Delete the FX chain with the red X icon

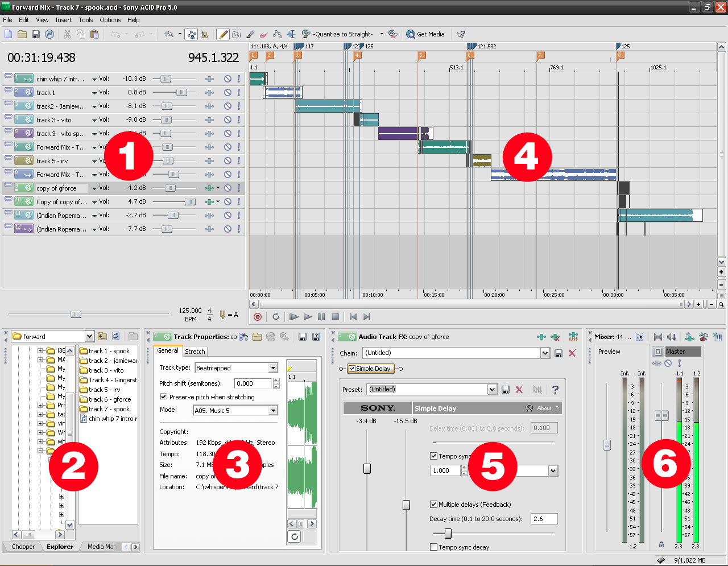pyautogui.click(x=572, y=353)
